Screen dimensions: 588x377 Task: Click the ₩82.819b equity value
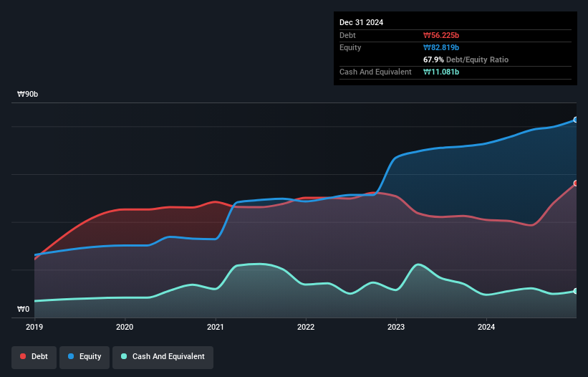pos(441,47)
